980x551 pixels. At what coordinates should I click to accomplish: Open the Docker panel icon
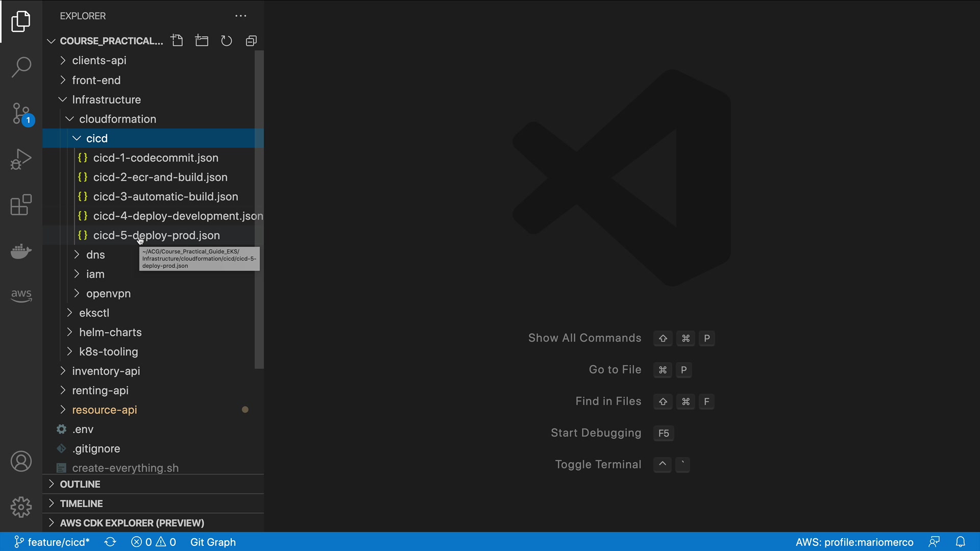coord(21,251)
